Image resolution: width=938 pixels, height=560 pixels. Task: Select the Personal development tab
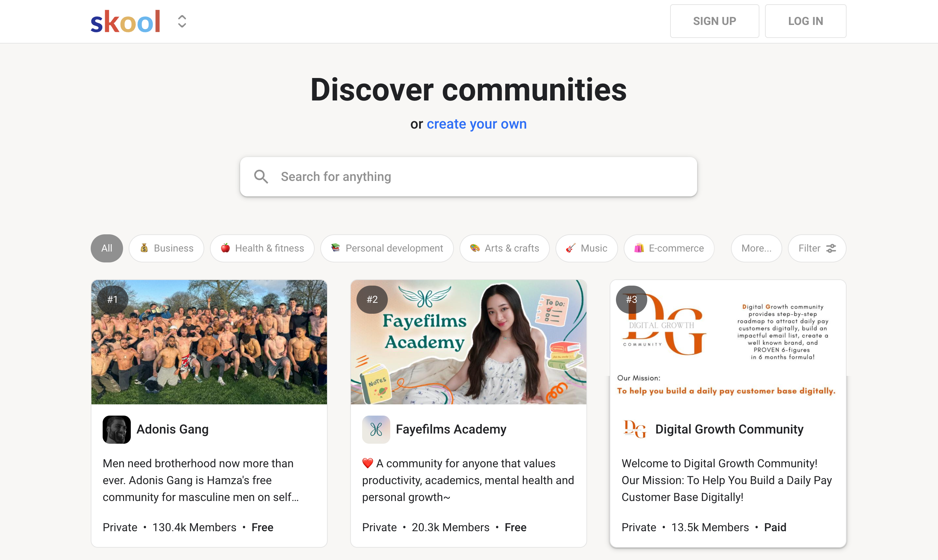pyautogui.click(x=387, y=248)
